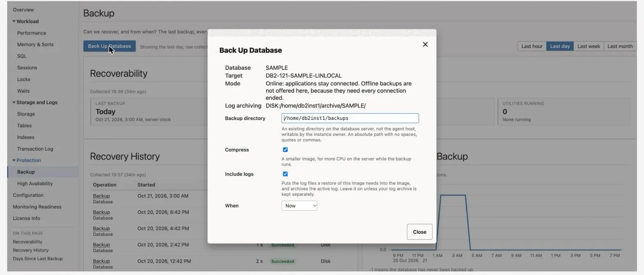Click the Recovery History section heading
This screenshot has width=644, height=275.
[125, 156]
